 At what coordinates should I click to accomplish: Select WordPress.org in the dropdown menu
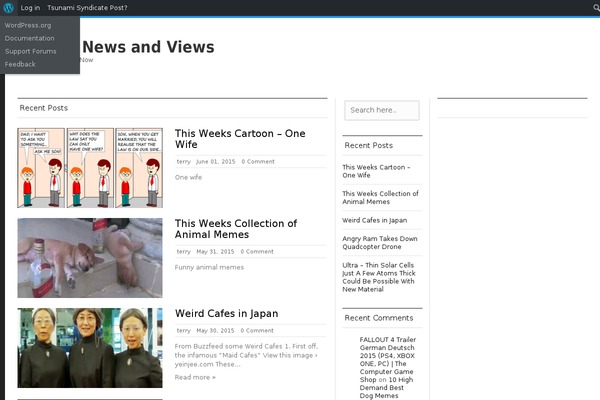[28, 25]
